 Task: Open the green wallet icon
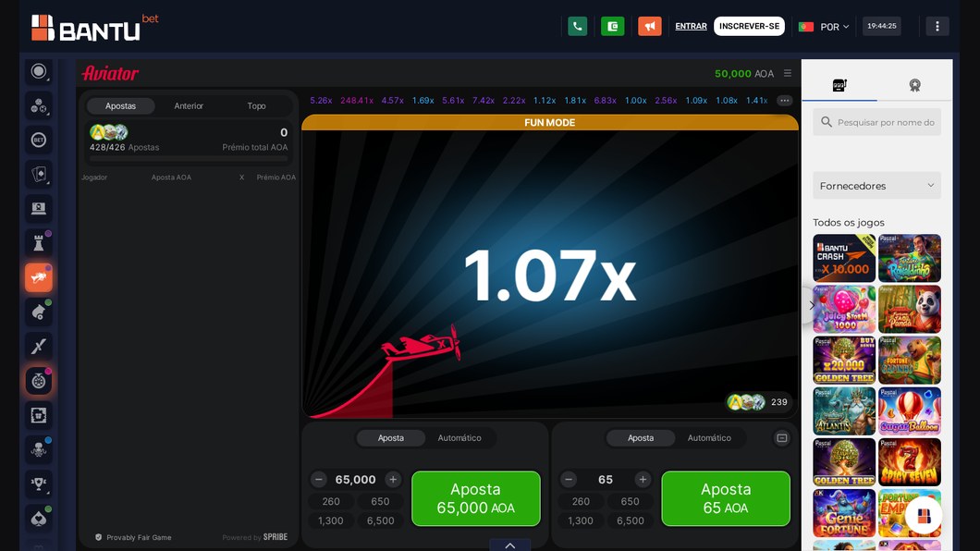612,26
